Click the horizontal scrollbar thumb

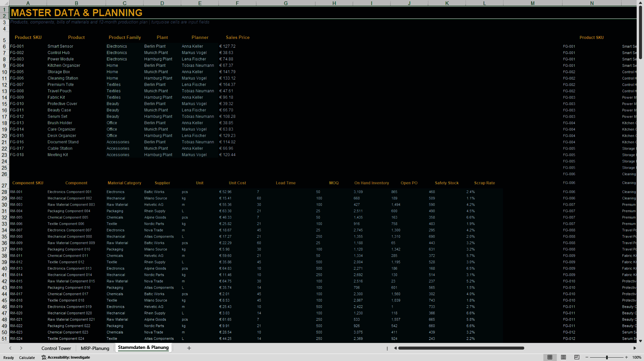[461, 348]
